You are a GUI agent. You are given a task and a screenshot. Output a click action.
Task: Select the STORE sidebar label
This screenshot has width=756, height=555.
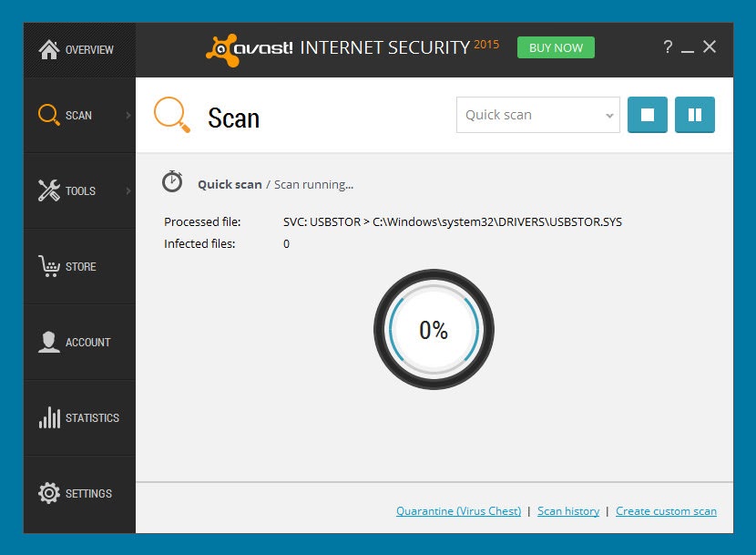click(80, 266)
